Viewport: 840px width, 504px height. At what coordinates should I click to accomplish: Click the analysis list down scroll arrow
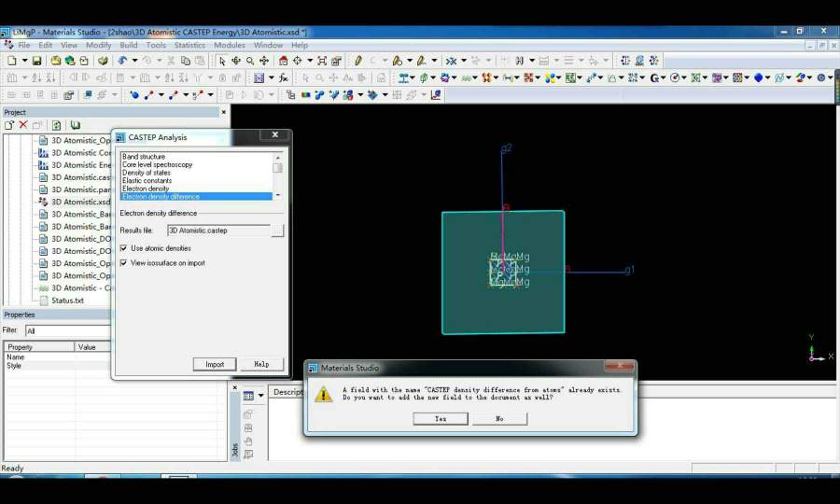tap(277, 196)
